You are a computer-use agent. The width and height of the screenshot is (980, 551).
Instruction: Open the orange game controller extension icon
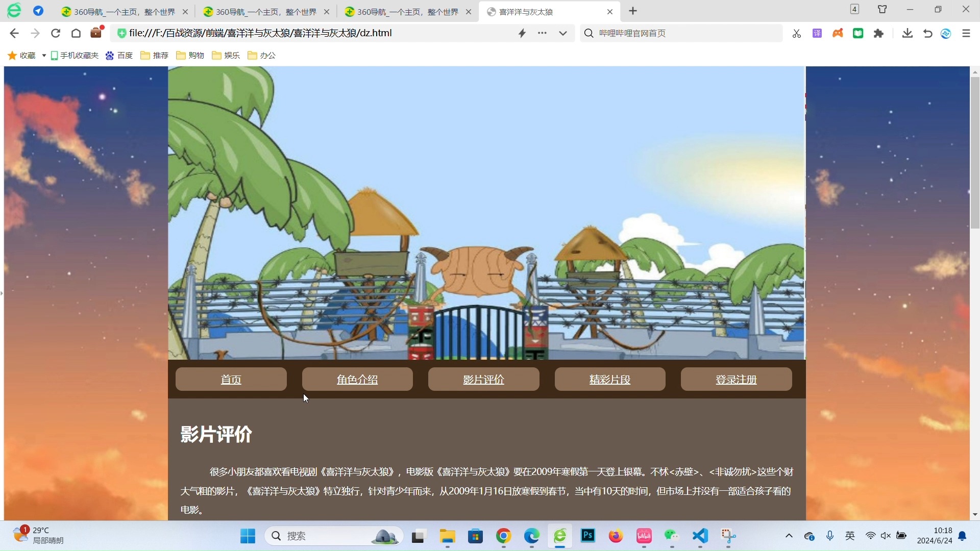point(838,33)
